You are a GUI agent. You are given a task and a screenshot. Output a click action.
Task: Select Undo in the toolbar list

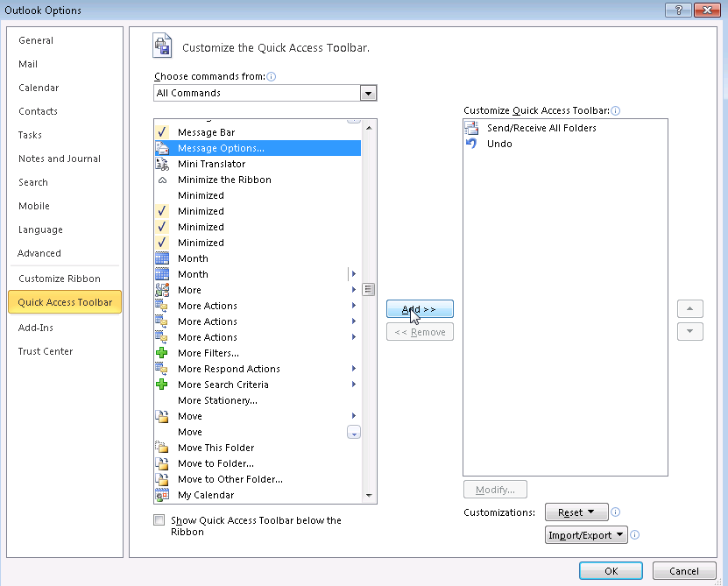click(x=565, y=144)
